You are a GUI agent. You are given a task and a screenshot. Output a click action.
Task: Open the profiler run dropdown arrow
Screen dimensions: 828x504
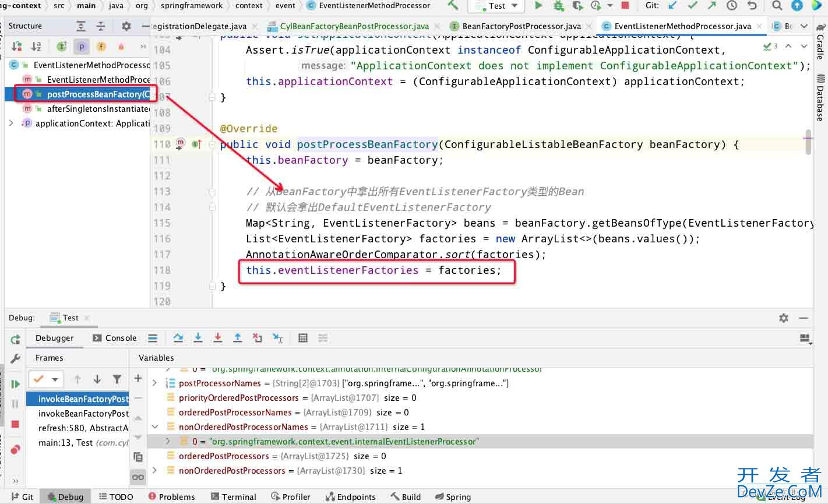click(x=610, y=5)
